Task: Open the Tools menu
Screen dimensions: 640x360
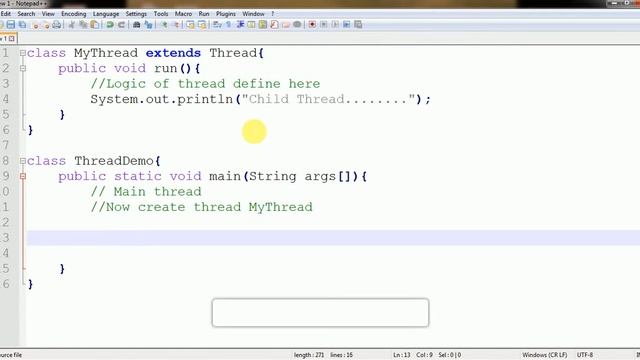Action: pos(161,14)
